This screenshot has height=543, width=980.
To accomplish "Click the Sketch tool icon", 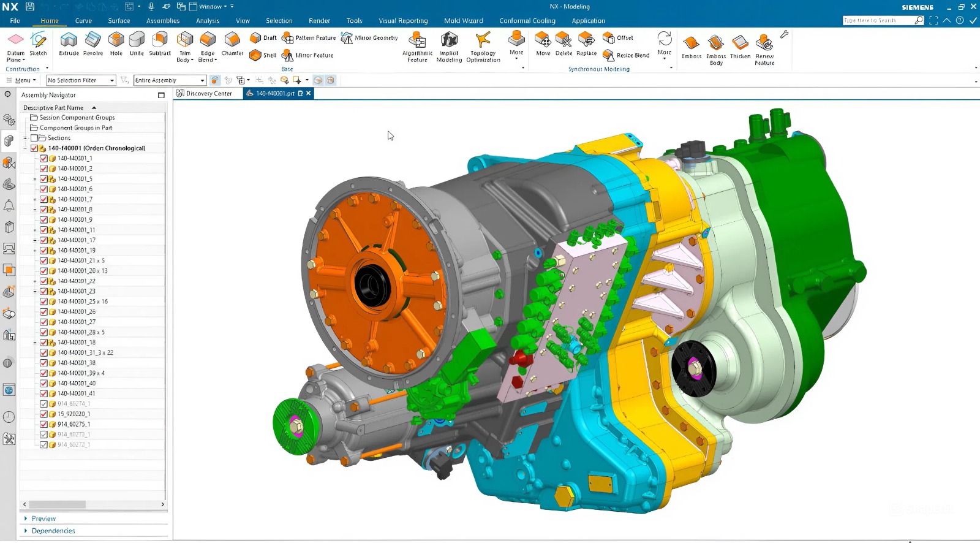I will pos(38,43).
